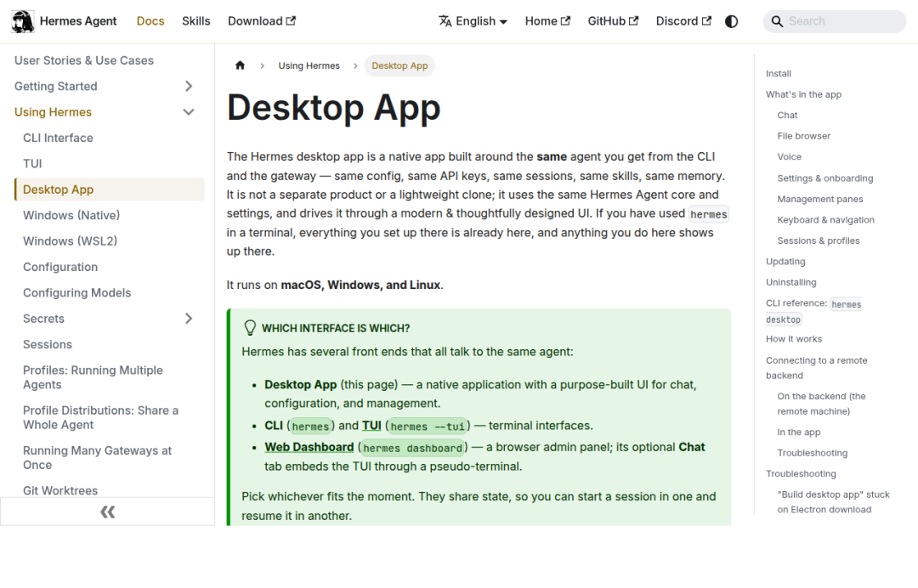Image resolution: width=918 pixels, height=588 pixels.
Task: Open the GitHub external link
Action: (x=613, y=21)
